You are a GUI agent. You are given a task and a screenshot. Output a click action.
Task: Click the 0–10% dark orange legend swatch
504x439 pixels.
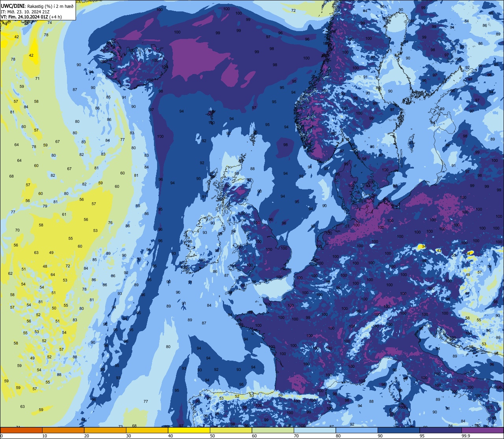point(21,430)
